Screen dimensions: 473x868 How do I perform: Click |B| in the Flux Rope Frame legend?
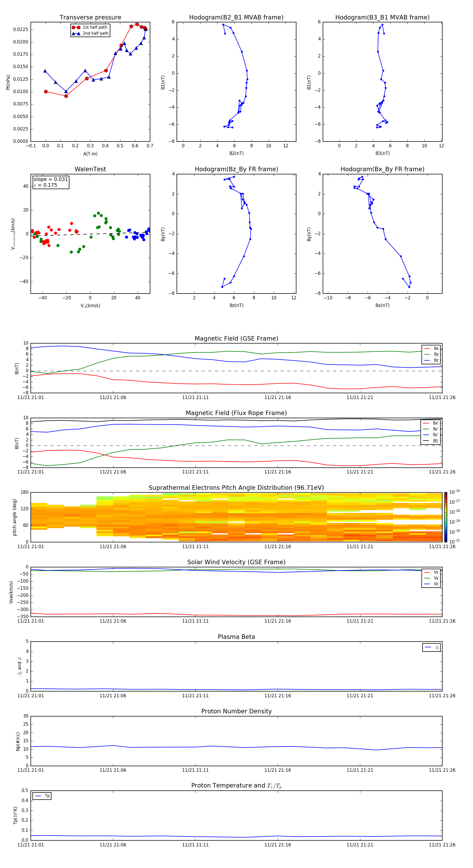coord(431,441)
